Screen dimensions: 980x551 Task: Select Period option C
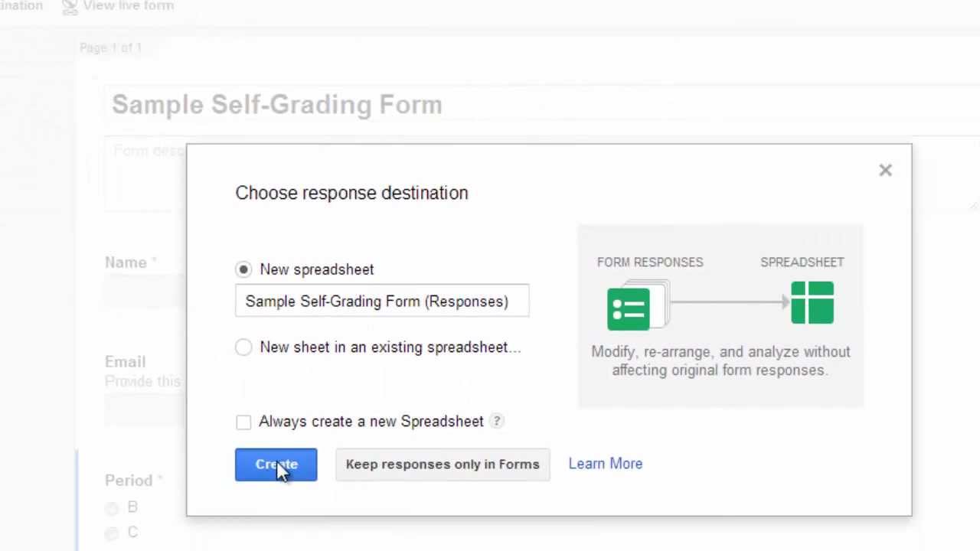pyautogui.click(x=113, y=533)
